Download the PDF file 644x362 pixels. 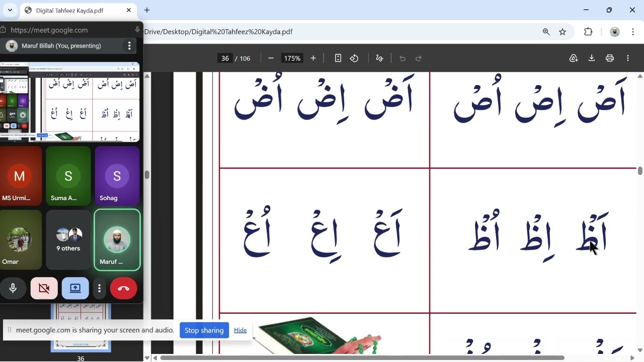coord(592,58)
